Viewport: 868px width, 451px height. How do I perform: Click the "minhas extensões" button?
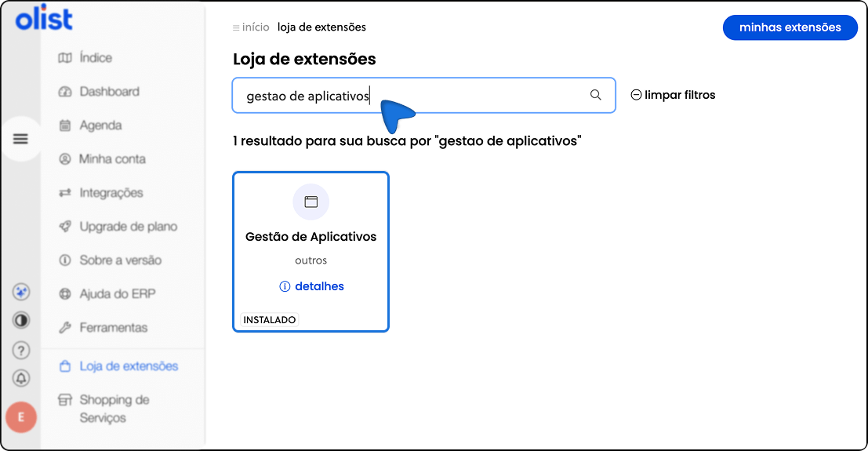[x=790, y=27]
